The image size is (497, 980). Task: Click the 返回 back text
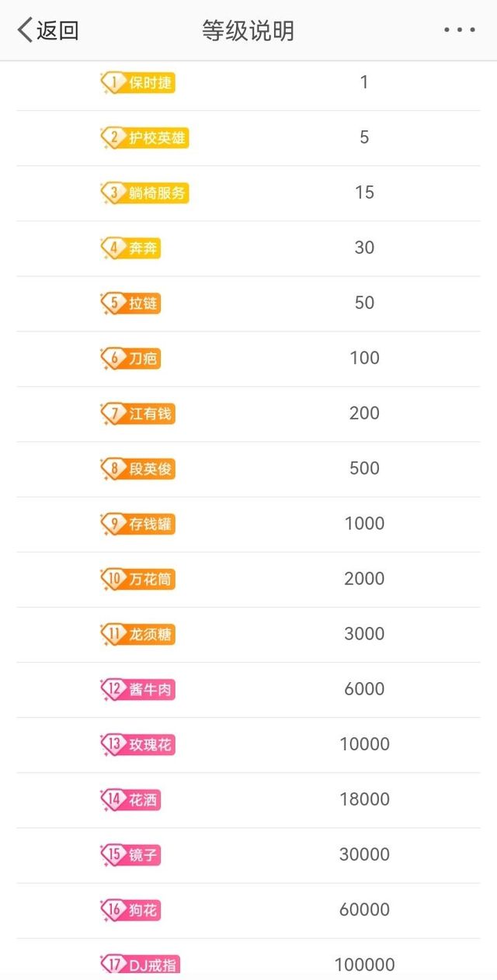(x=57, y=30)
